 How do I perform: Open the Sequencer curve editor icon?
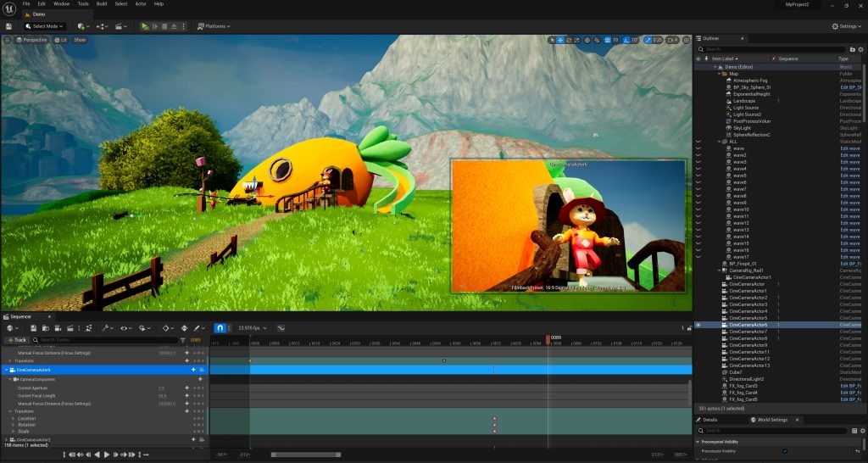click(x=281, y=328)
